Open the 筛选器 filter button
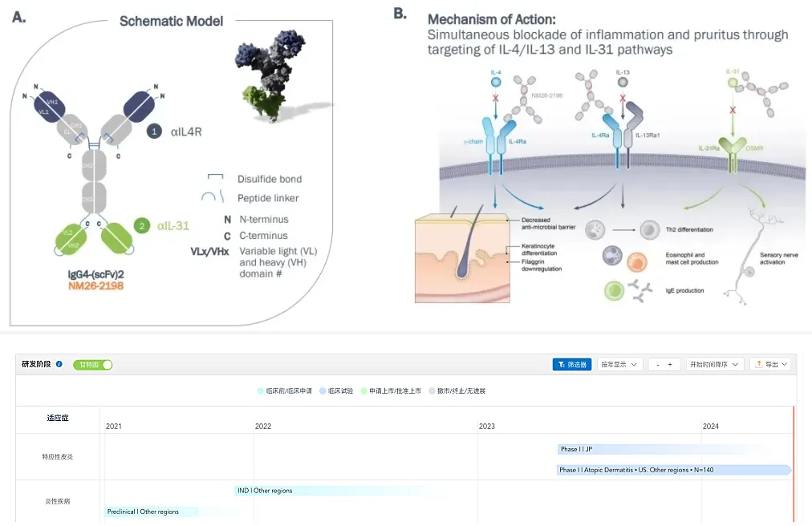This screenshot has width=812, height=526. coord(572,365)
